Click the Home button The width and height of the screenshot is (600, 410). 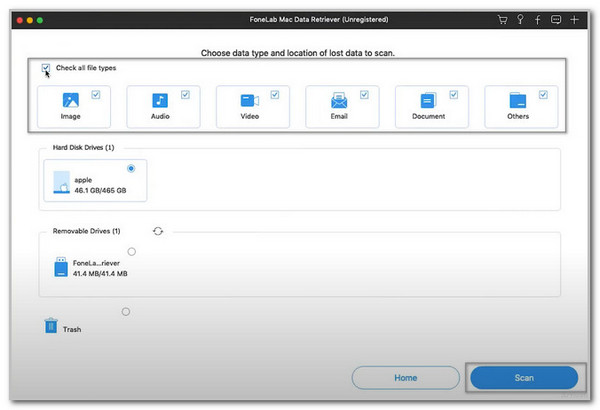(406, 378)
